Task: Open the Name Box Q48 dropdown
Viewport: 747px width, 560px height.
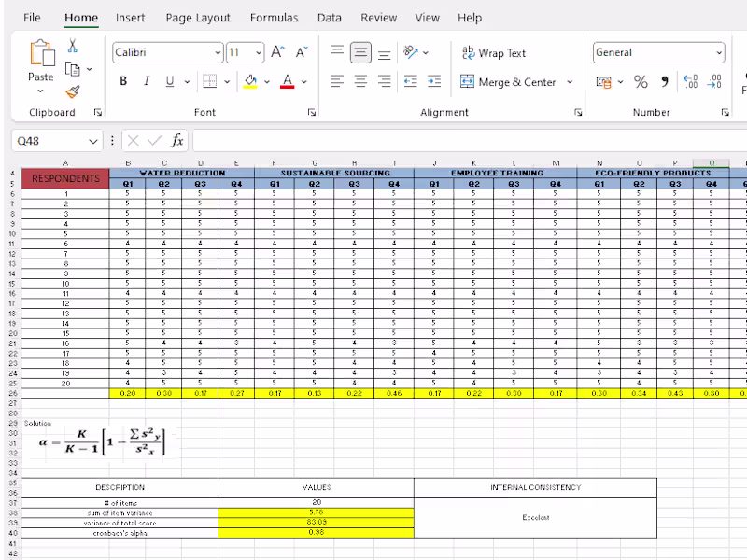Action: pos(92,142)
